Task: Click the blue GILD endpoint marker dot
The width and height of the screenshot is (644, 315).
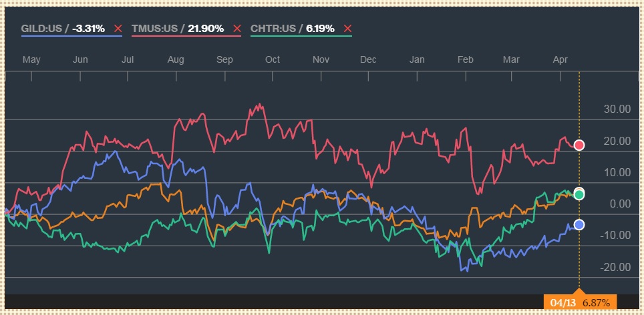Action: [579, 224]
